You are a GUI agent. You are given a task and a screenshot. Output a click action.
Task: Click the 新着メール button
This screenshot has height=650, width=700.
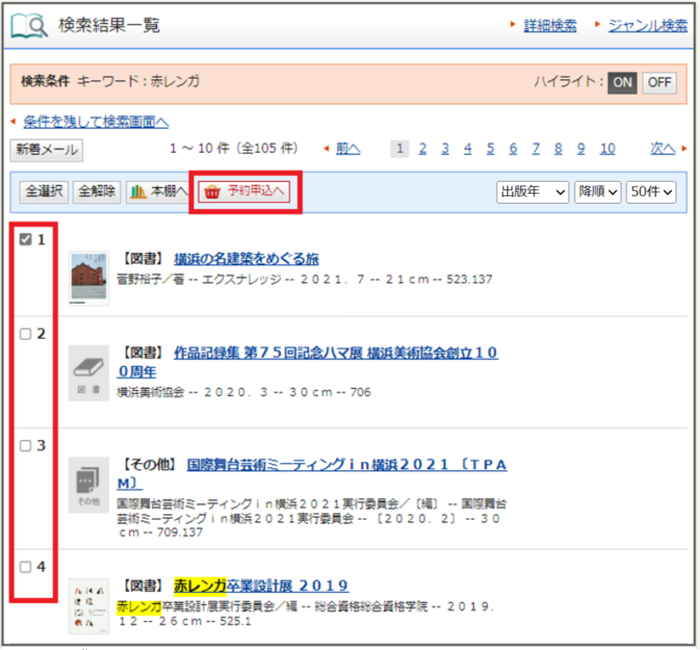[46, 150]
